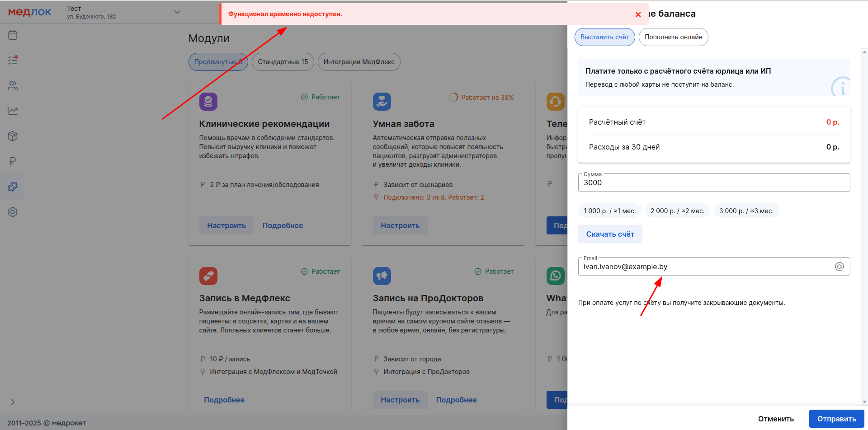This screenshot has width=868, height=430.
Task: Open the ruble finance sidebar icon
Action: pyautogui.click(x=13, y=161)
